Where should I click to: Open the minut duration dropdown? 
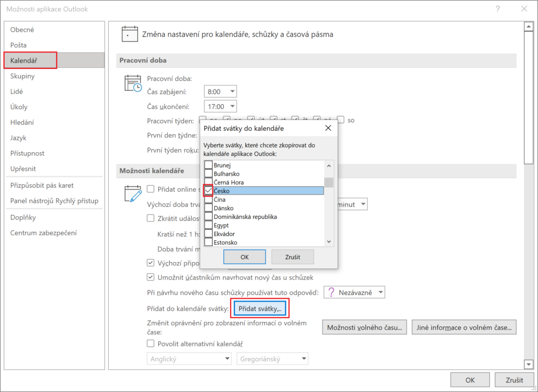coord(363,204)
